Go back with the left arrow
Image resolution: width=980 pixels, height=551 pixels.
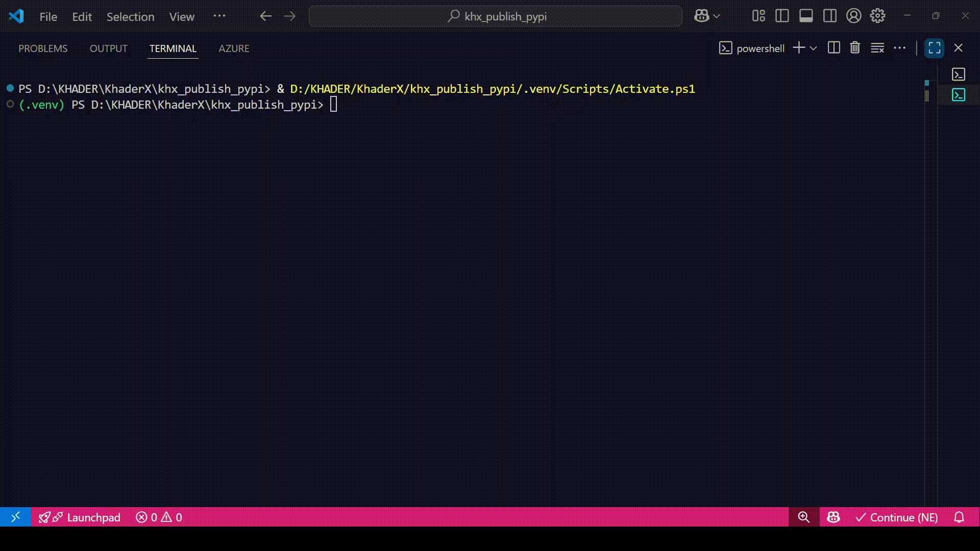click(x=265, y=16)
